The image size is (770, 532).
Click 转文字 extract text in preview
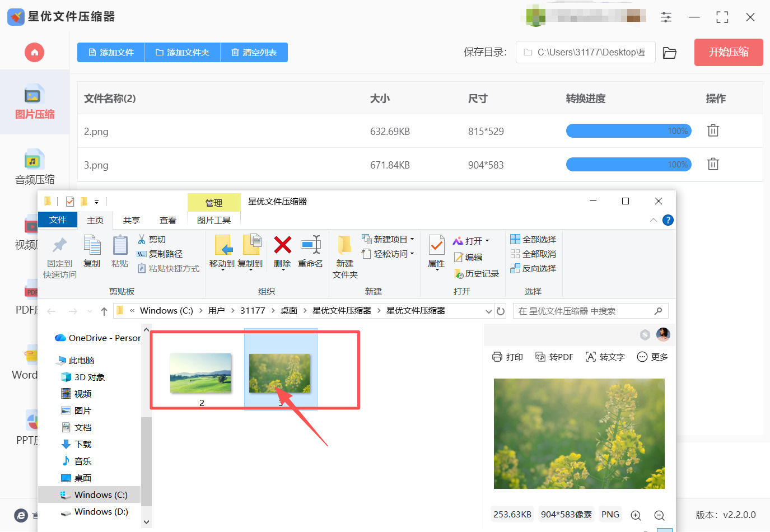[x=605, y=357]
